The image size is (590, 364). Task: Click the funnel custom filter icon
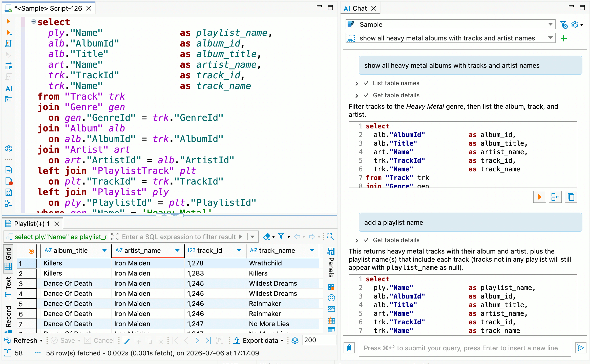pyautogui.click(x=281, y=237)
